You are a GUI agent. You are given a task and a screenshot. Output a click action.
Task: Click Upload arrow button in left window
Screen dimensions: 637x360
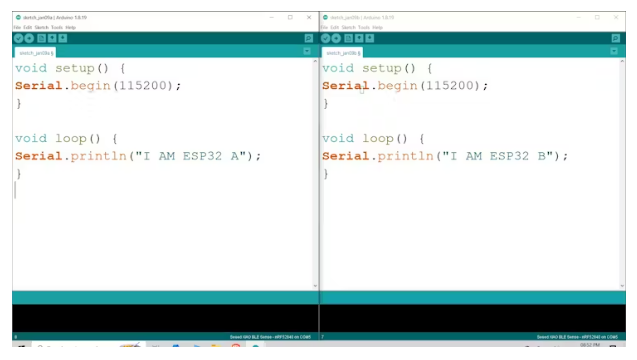tap(29, 39)
